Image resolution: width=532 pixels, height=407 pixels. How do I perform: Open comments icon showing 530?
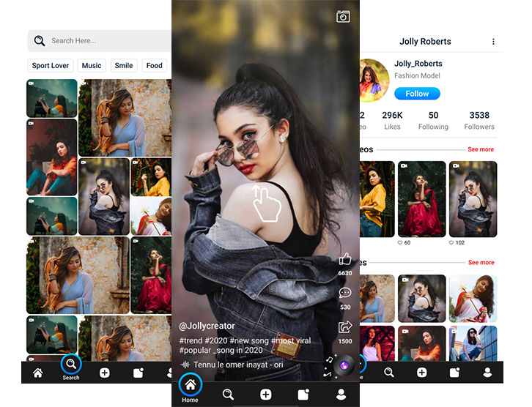(x=345, y=294)
